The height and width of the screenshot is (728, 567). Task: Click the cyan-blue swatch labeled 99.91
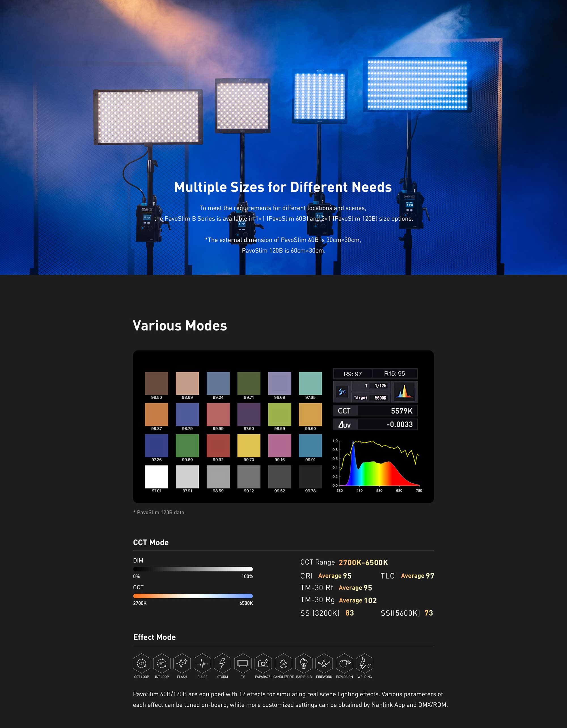coord(310,446)
